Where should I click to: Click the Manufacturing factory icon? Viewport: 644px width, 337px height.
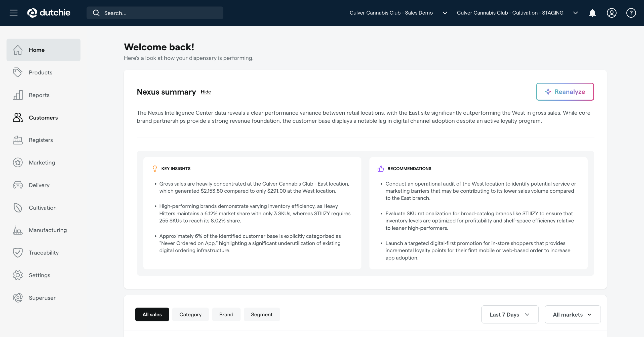[18, 230]
